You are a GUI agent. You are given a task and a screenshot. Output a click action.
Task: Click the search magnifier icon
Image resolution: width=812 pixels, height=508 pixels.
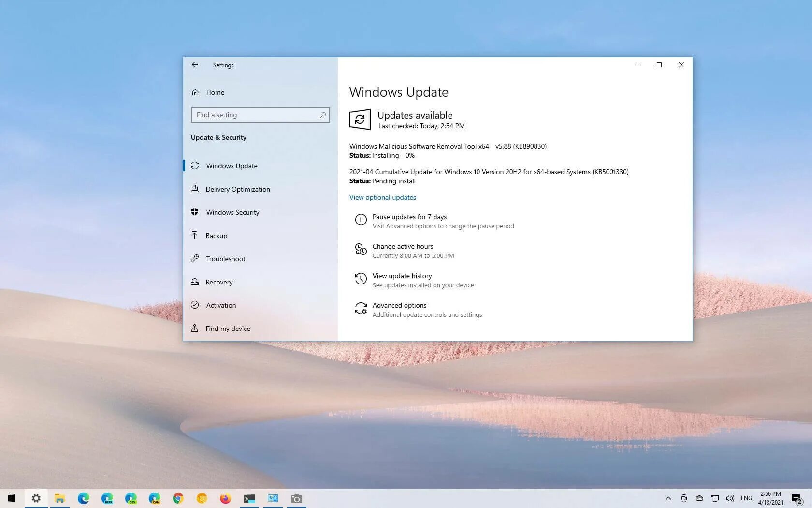(x=323, y=115)
